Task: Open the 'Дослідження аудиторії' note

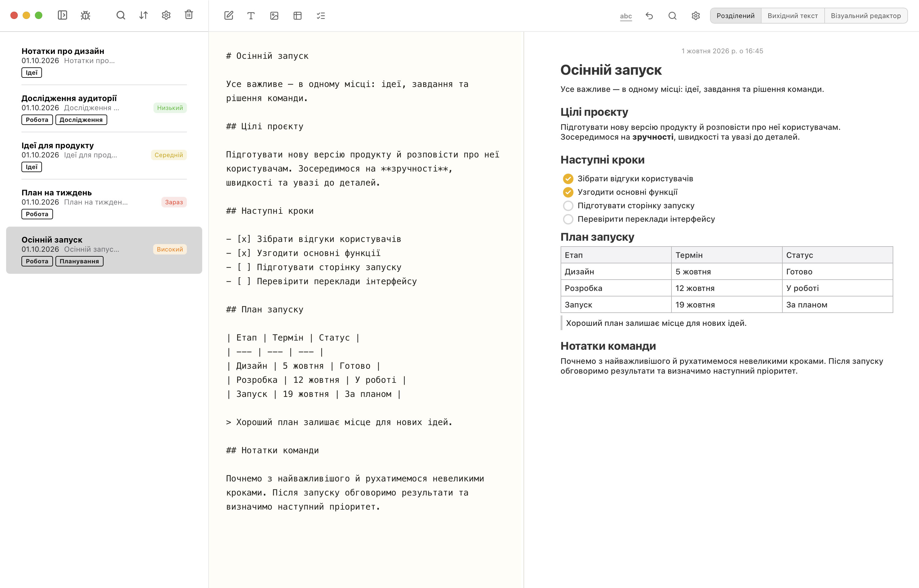Action: tap(104, 108)
